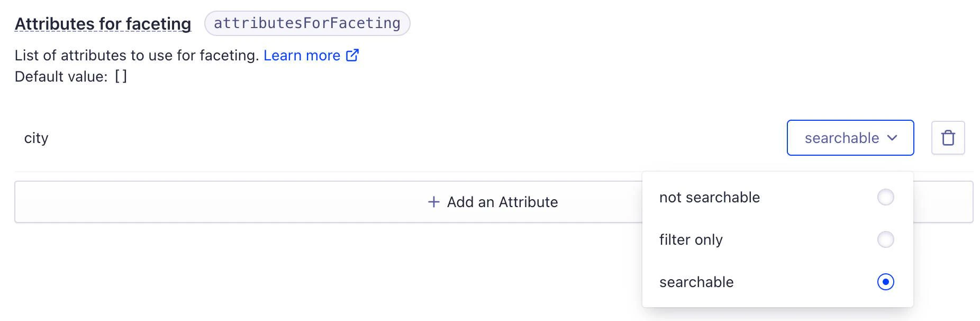
Task: Confirm searchable radio button is selected
Action: click(x=886, y=282)
